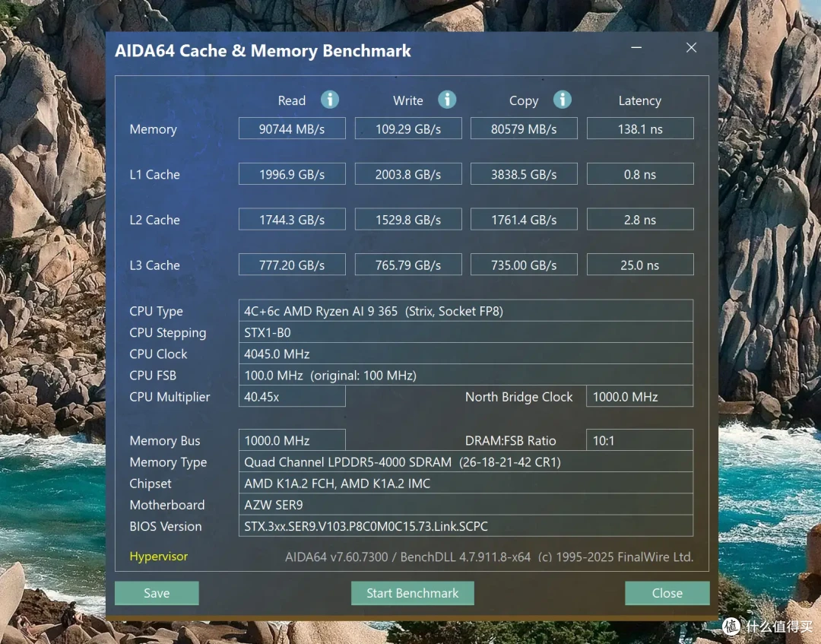This screenshot has height=644, width=821.
Task: Click the North Bridge Clock label
Action: pyautogui.click(x=519, y=398)
